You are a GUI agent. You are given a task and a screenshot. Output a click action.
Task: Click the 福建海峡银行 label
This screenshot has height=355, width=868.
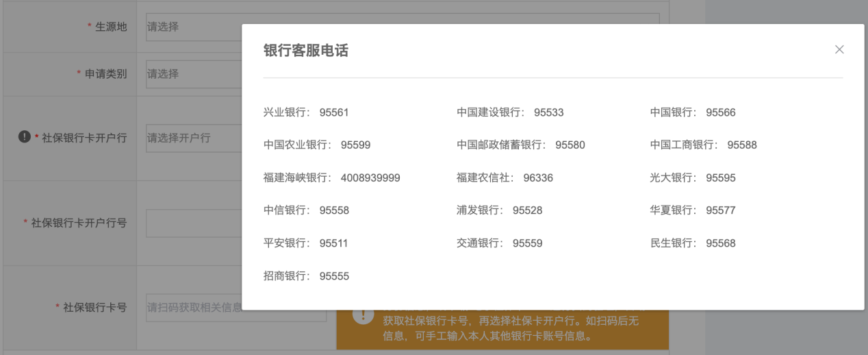coord(296,178)
